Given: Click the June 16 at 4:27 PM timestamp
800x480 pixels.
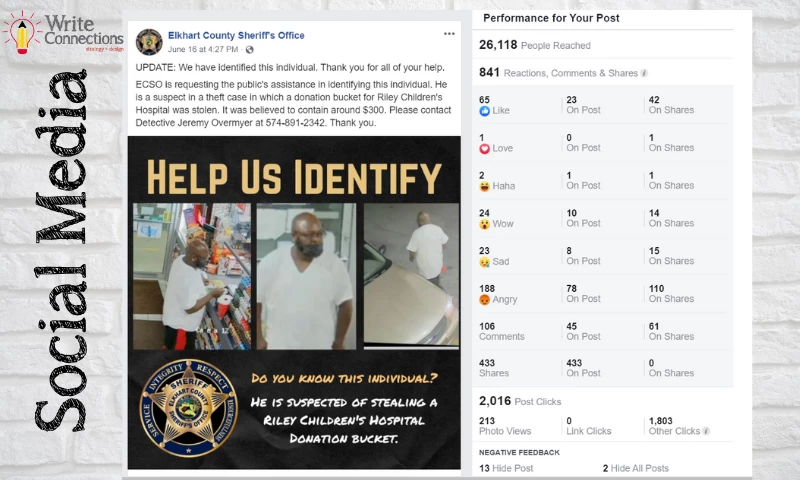Looking at the screenshot, I should pyautogui.click(x=203, y=49).
